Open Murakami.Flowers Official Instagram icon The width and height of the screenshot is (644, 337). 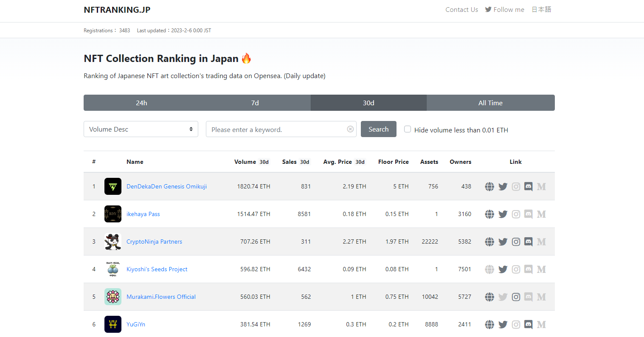[x=516, y=297]
